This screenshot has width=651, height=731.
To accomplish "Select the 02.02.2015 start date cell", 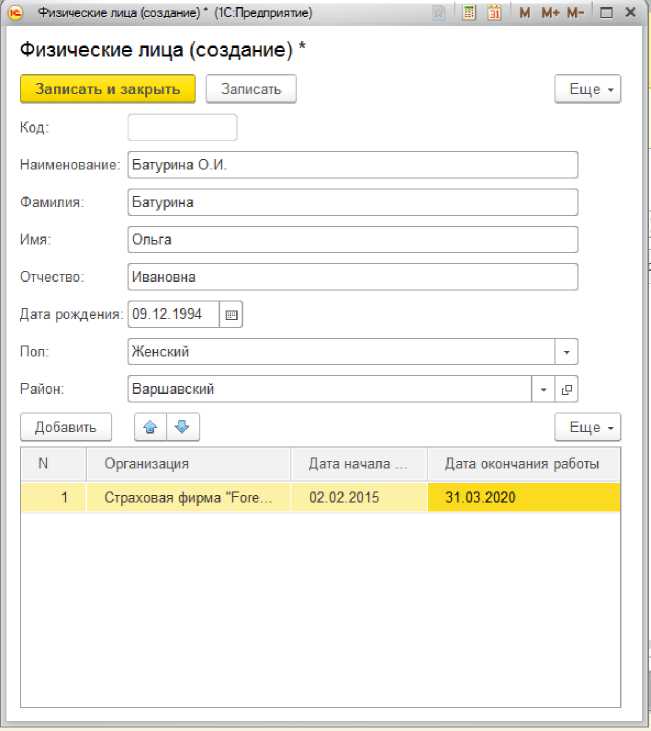I will 359,498.
